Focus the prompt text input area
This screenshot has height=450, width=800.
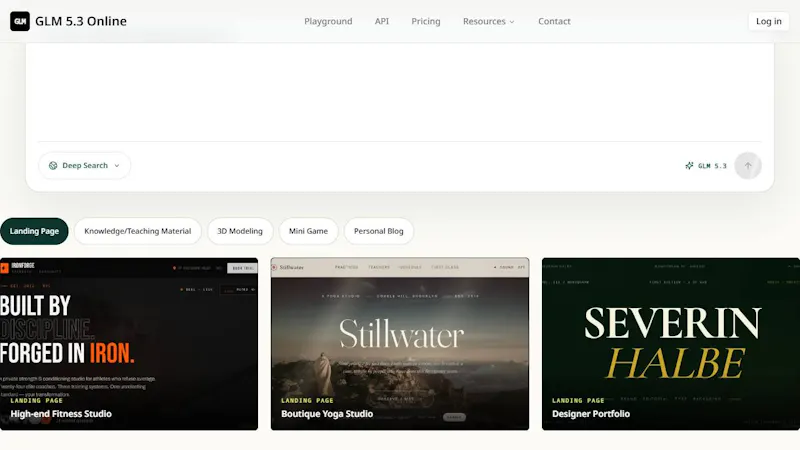pos(399,92)
